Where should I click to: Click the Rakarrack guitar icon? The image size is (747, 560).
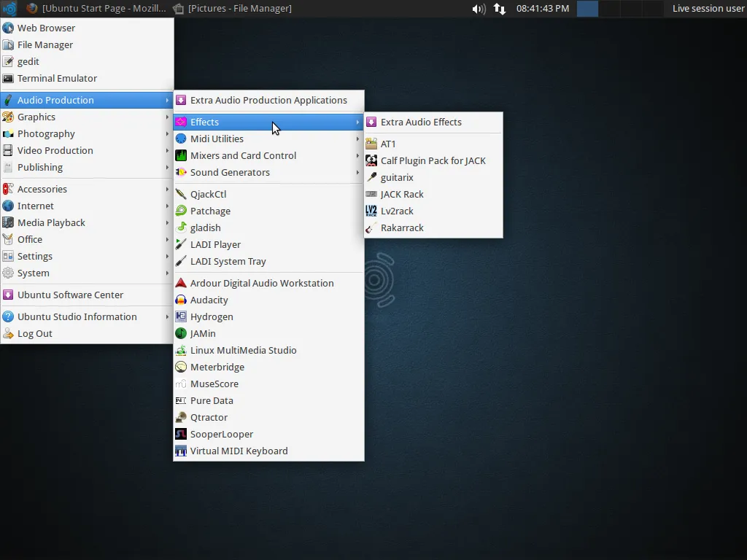tap(371, 227)
